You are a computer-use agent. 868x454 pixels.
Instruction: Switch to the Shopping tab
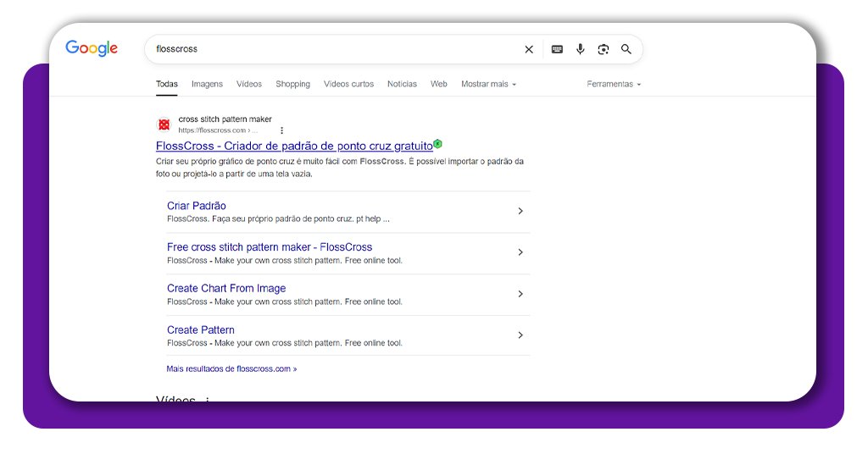tap(292, 84)
